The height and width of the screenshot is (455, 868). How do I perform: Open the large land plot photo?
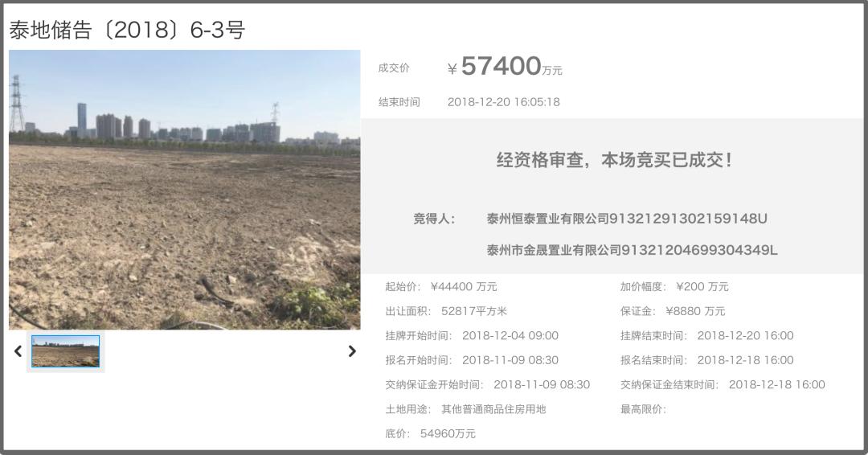point(184,190)
